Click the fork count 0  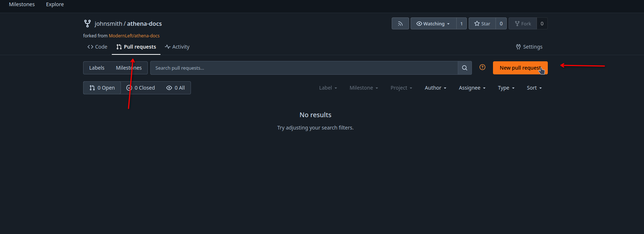pyautogui.click(x=542, y=24)
